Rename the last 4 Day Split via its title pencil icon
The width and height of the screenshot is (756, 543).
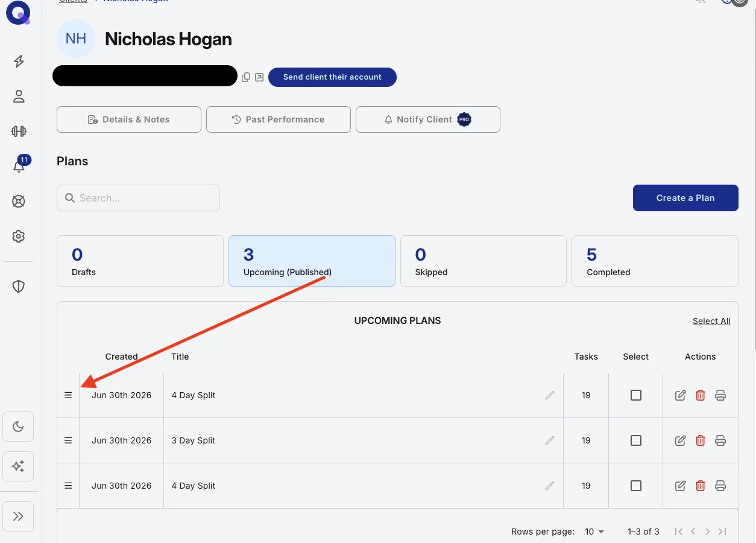click(x=550, y=486)
